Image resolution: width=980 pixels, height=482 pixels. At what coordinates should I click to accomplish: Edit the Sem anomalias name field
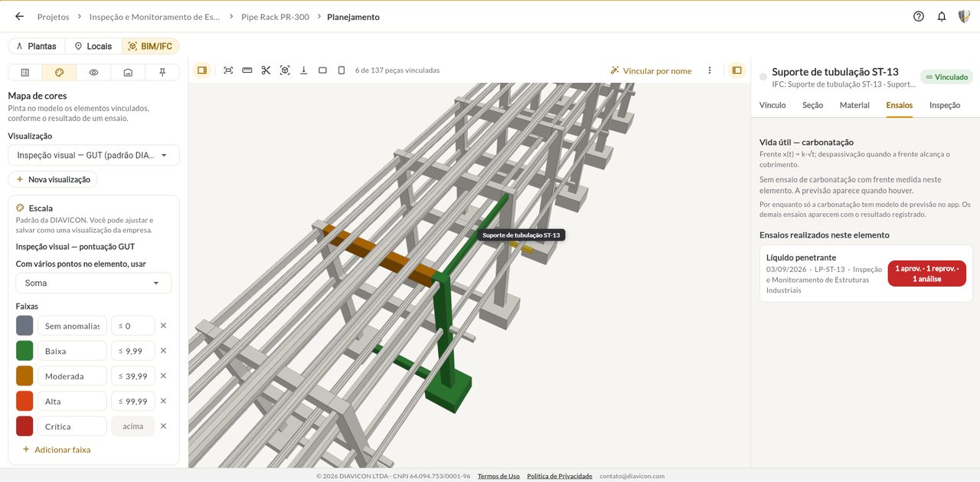pyautogui.click(x=72, y=326)
